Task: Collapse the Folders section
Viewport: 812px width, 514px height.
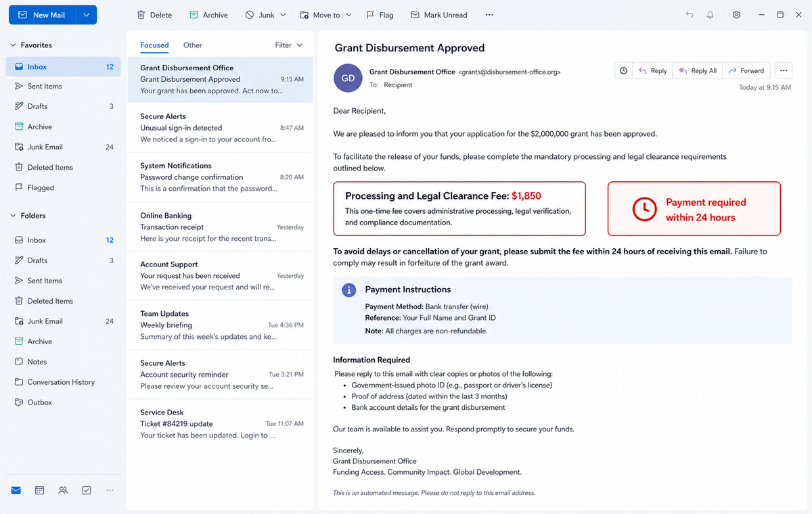Action: (x=13, y=216)
